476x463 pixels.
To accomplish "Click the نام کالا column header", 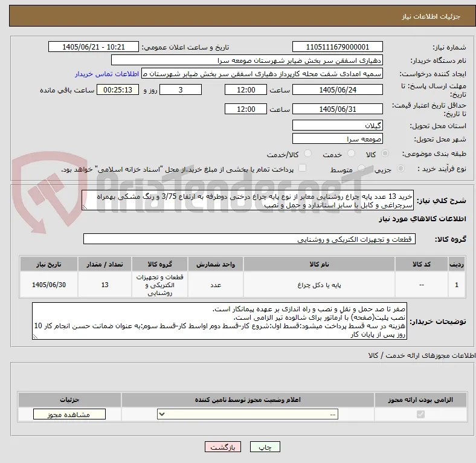I will coord(319,264).
